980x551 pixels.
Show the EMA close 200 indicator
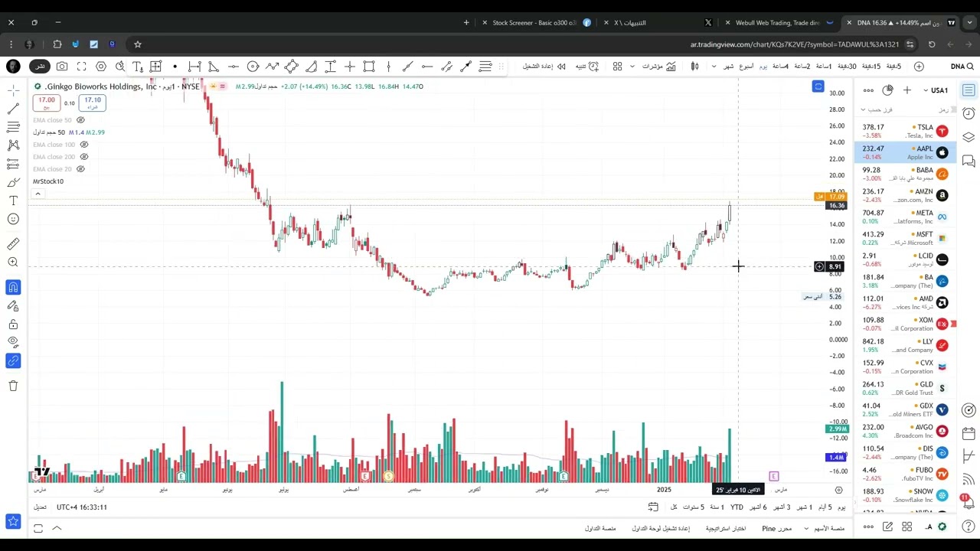click(84, 157)
